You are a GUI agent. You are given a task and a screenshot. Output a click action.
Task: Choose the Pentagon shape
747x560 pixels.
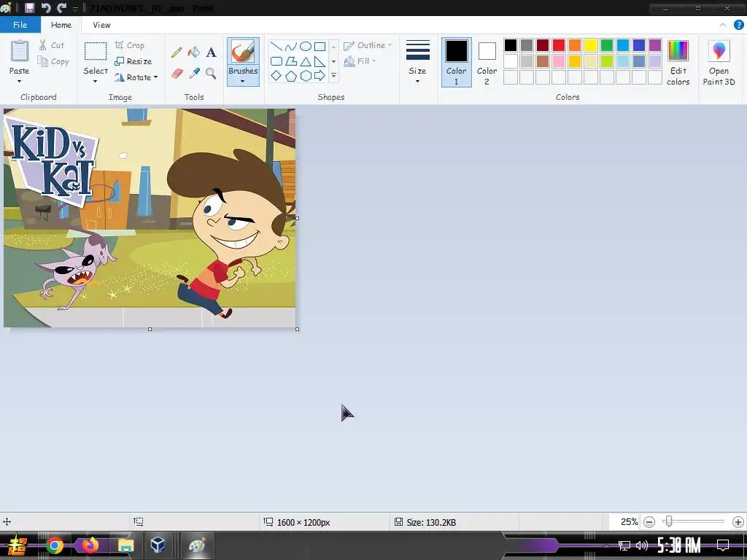coord(290,76)
